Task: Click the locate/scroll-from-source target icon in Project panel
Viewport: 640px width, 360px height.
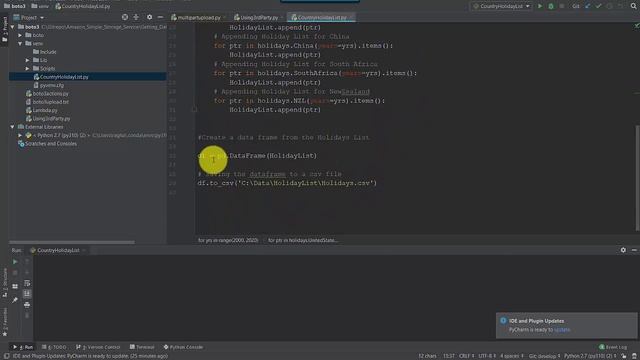Action: pyautogui.click(x=125, y=17)
